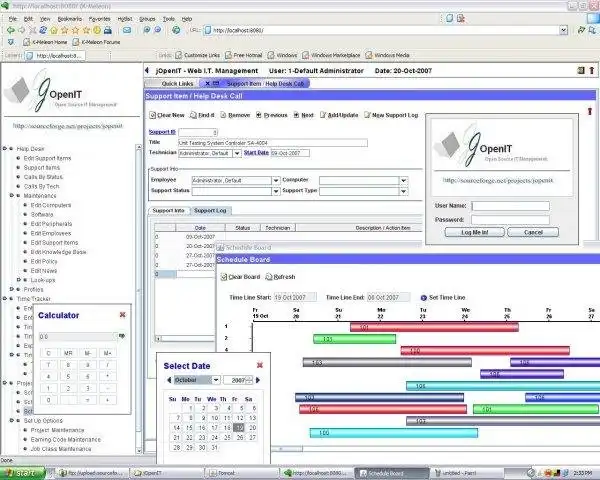
Task: Open the Employee dropdown arrow
Action: pyautogui.click(x=276, y=180)
